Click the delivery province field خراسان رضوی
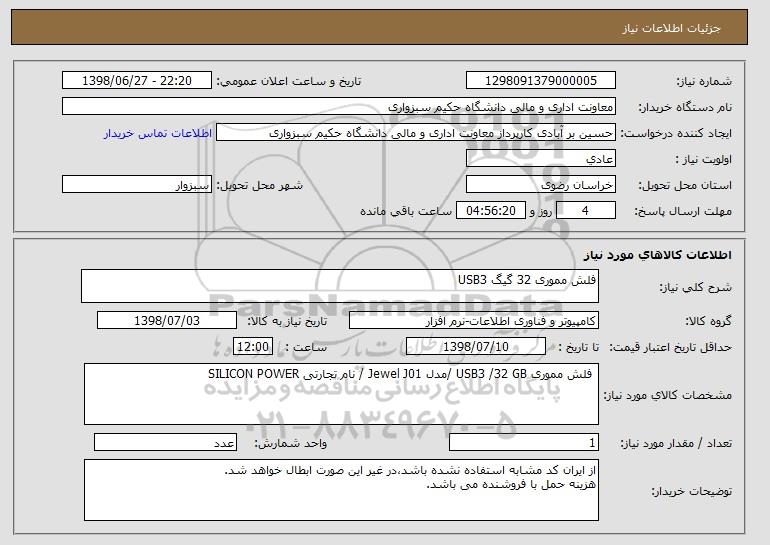Image resolution: width=770 pixels, height=545 pixels. point(541,185)
